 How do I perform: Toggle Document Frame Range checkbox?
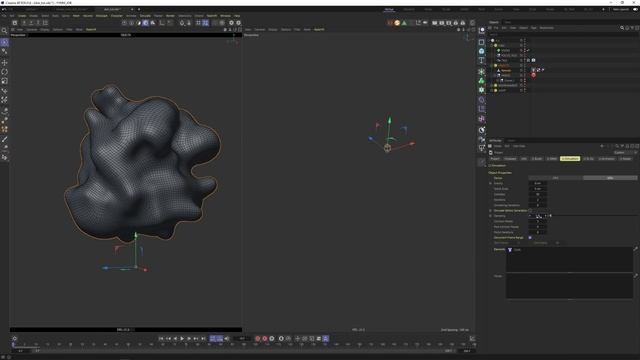(530, 238)
